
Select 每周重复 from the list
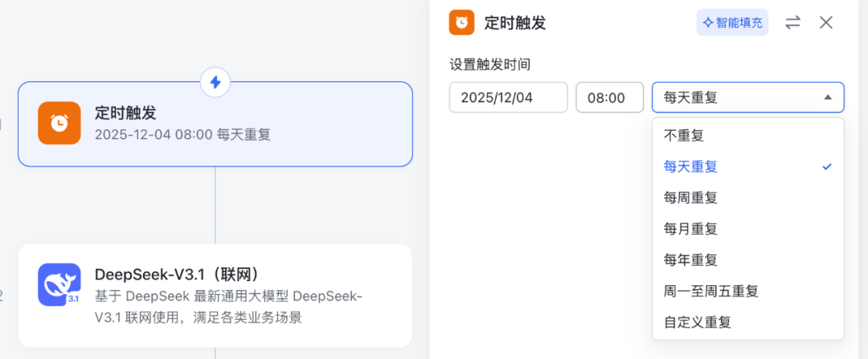(690, 198)
